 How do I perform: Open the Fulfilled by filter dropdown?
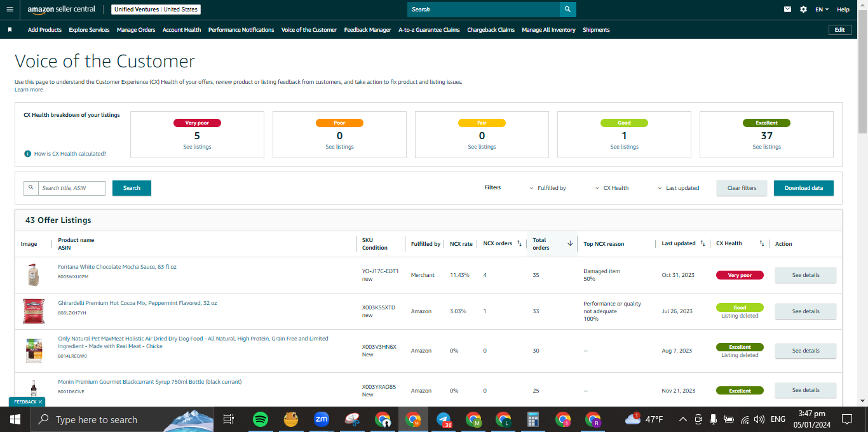[x=548, y=188]
